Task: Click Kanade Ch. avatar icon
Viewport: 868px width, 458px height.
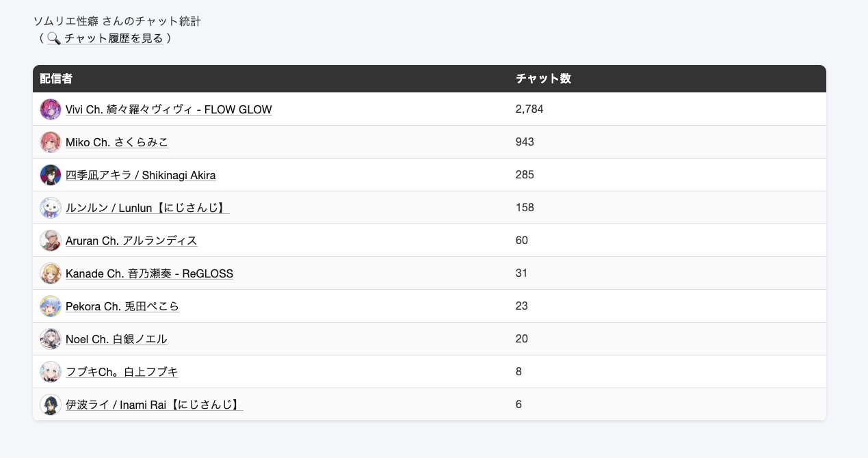Action: [51, 273]
